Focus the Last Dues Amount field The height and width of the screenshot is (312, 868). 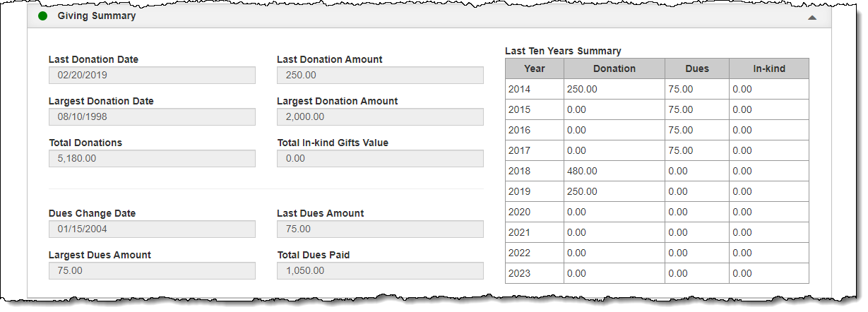380,229
